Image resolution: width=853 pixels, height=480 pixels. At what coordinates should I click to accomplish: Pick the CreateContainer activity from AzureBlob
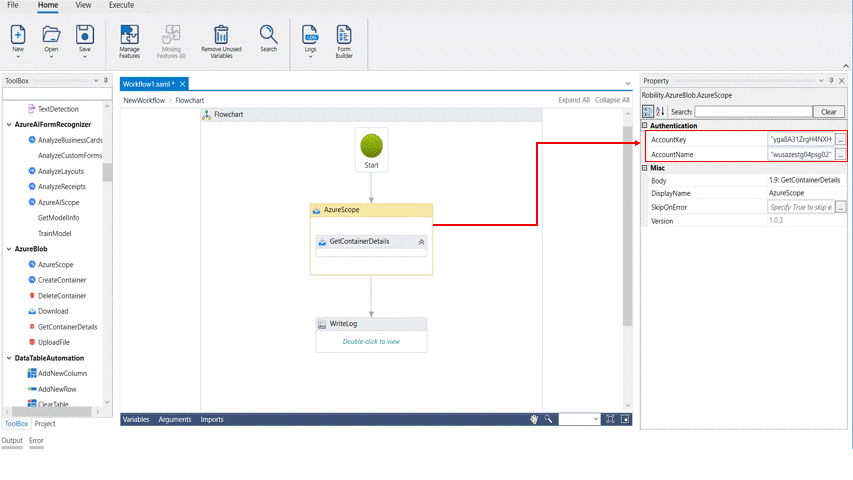pyautogui.click(x=62, y=280)
